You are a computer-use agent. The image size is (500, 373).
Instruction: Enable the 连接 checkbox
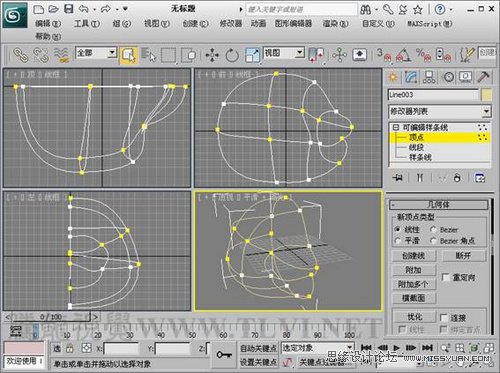pyautogui.click(x=444, y=318)
